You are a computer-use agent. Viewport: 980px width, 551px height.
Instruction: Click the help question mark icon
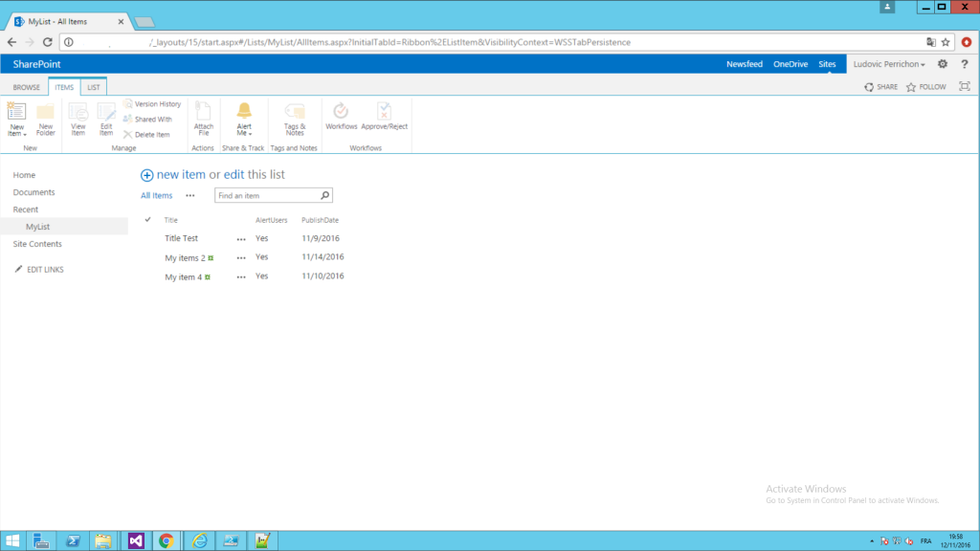pos(965,64)
